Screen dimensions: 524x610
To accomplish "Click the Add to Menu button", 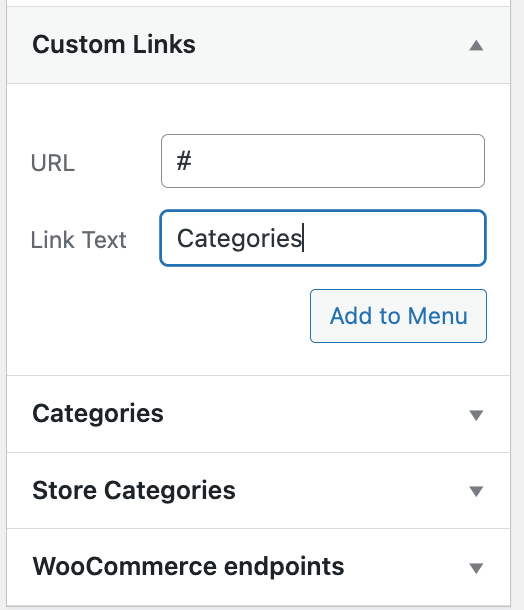I will (x=398, y=316).
